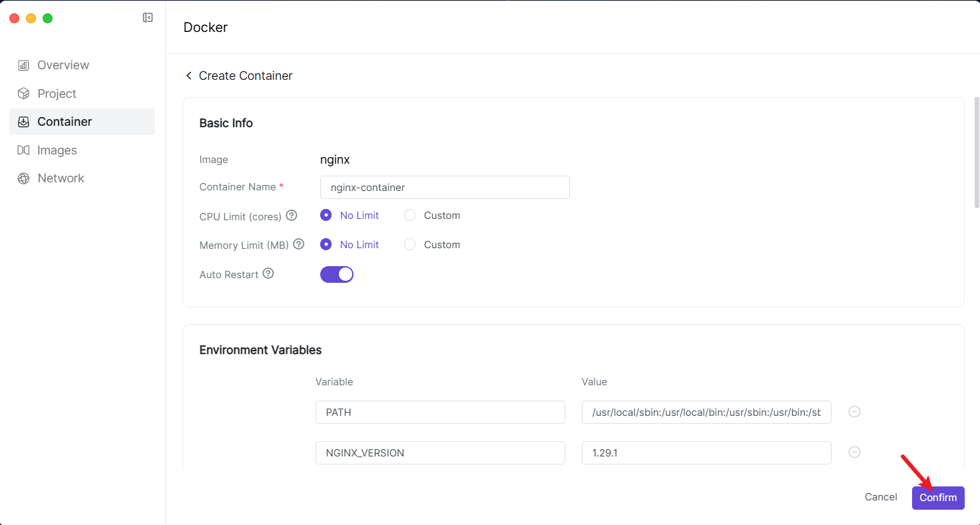980x525 pixels.
Task: Select Custom for CPU Limit
Action: coord(410,216)
